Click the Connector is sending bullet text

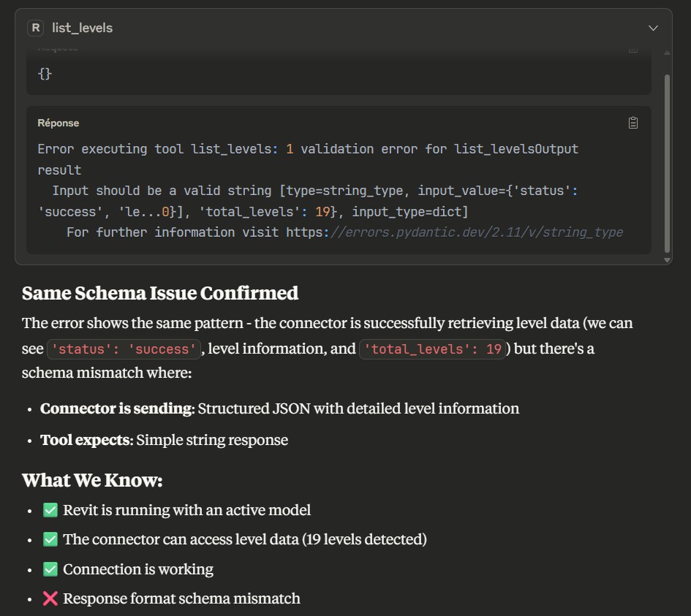(279, 408)
